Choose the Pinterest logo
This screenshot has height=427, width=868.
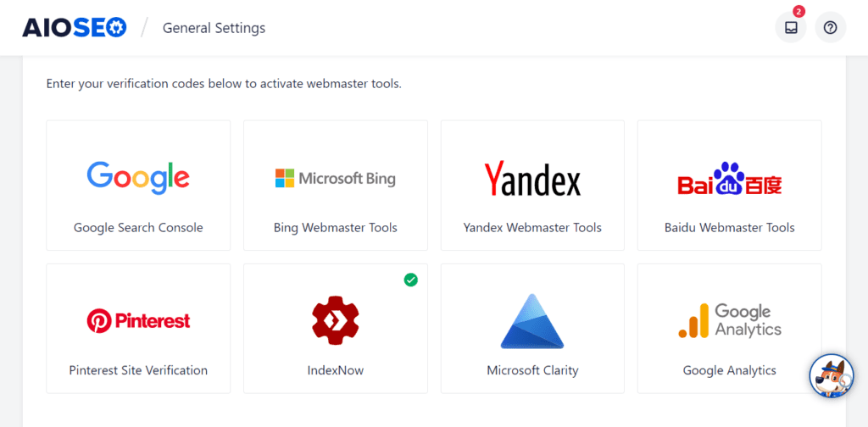tap(138, 320)
